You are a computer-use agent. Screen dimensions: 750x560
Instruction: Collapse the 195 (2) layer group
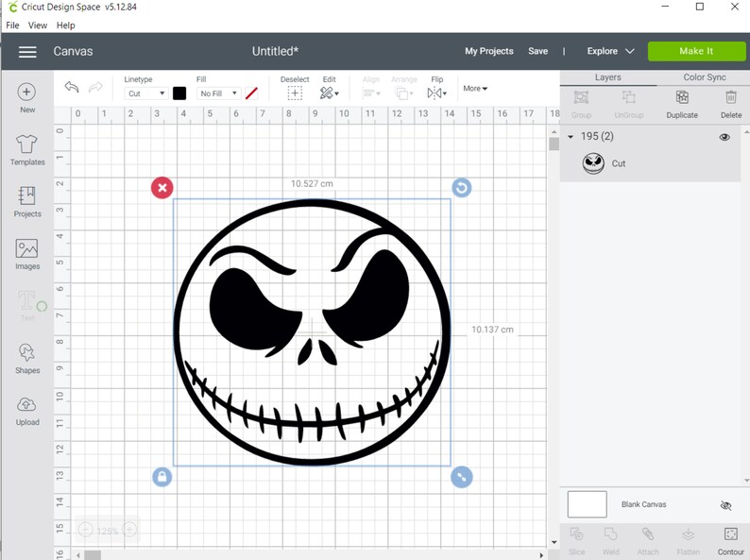(571, 137)
